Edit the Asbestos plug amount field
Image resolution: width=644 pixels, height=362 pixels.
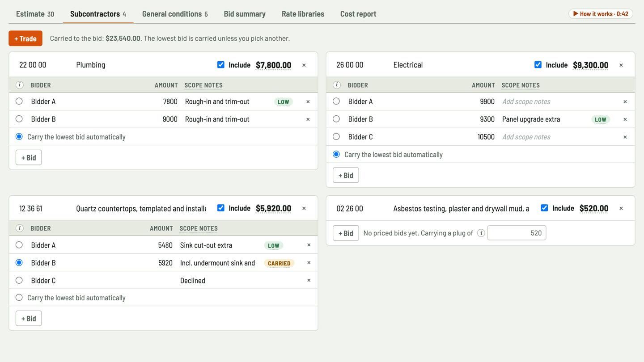click(517, 233)
